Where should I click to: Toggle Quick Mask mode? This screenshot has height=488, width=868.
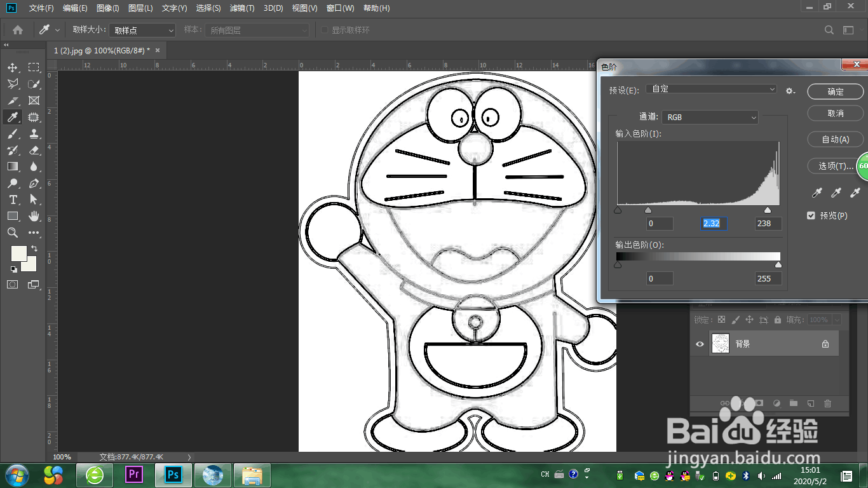(x=13, y=284)
